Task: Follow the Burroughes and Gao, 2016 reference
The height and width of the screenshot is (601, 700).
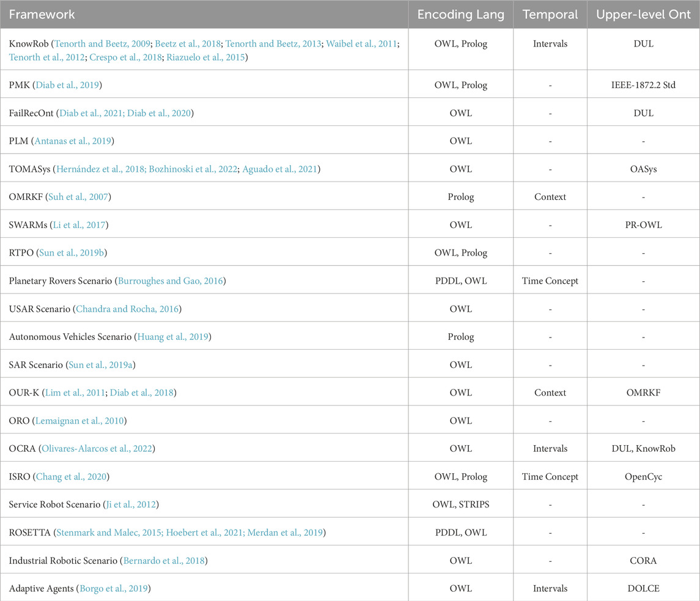Action: [171, 281]
